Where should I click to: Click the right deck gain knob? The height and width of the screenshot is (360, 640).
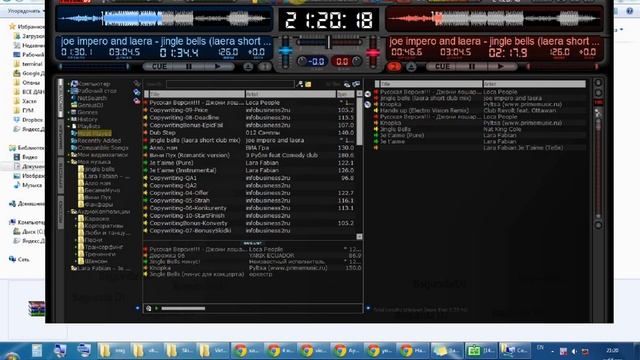point(356,61)
